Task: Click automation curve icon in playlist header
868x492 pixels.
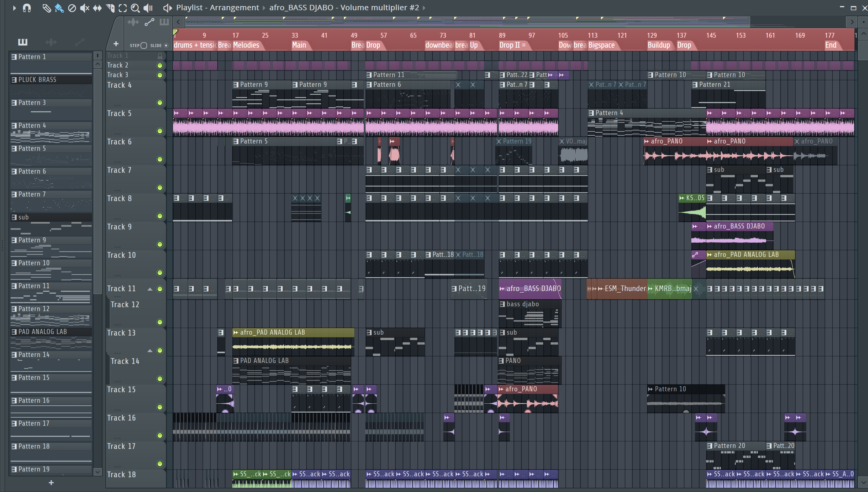Action: point(149,22)
